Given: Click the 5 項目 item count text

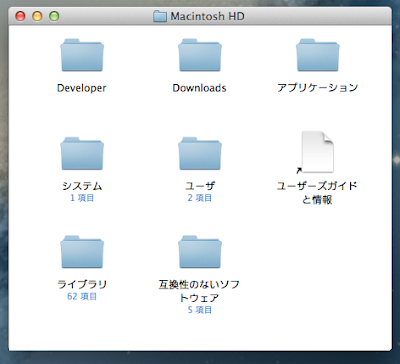Looking at the screenshot, I should tap(200, 310).
